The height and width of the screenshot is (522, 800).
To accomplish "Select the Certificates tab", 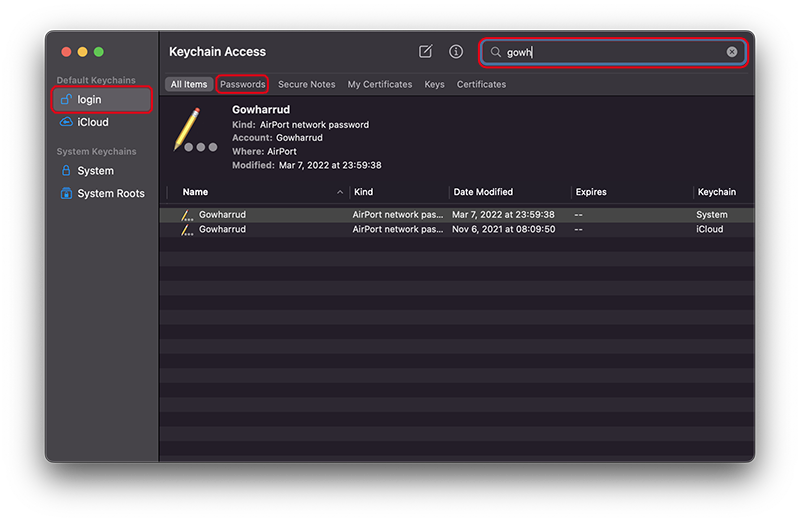I will click(x=481, y=84).
